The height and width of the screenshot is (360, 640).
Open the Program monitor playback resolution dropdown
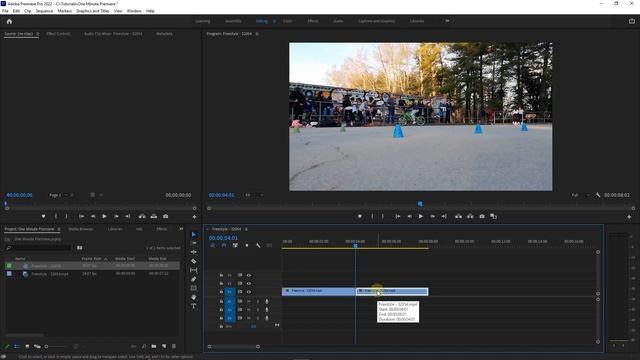(580, 195)
